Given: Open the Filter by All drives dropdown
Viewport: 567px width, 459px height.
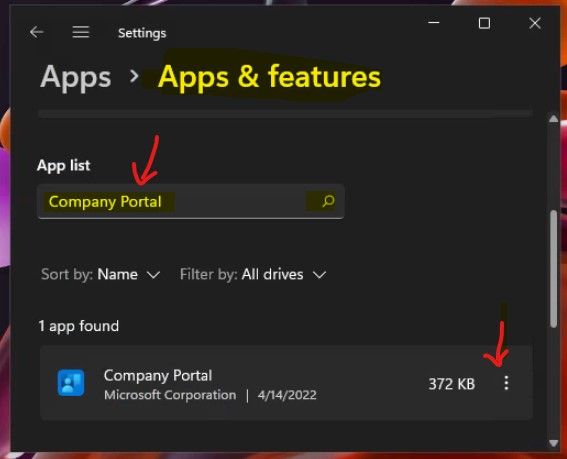Looking at the screenshot, I should click(253, 275).
